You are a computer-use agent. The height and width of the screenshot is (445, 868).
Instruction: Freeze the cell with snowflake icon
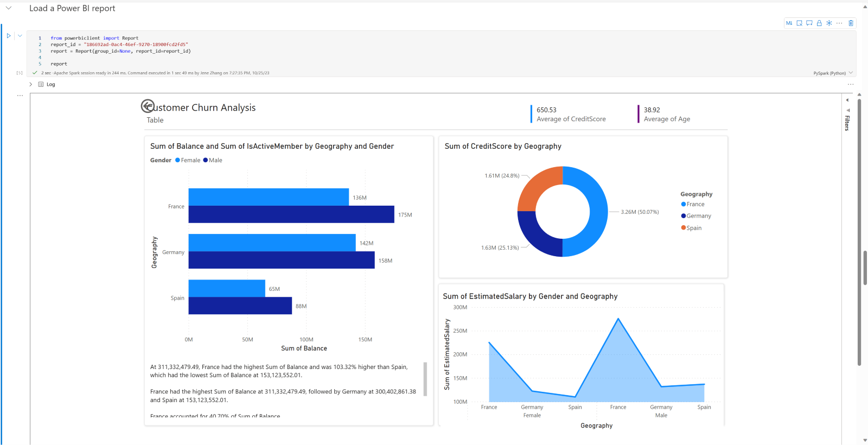(829, 23)
